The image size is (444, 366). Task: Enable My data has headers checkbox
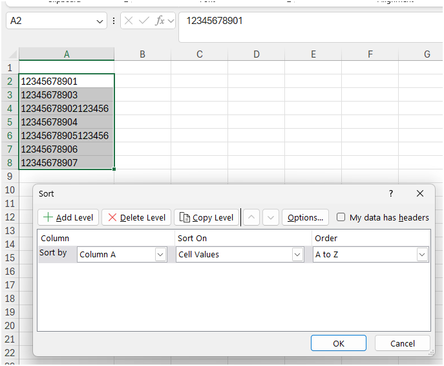tap(341, 217)
